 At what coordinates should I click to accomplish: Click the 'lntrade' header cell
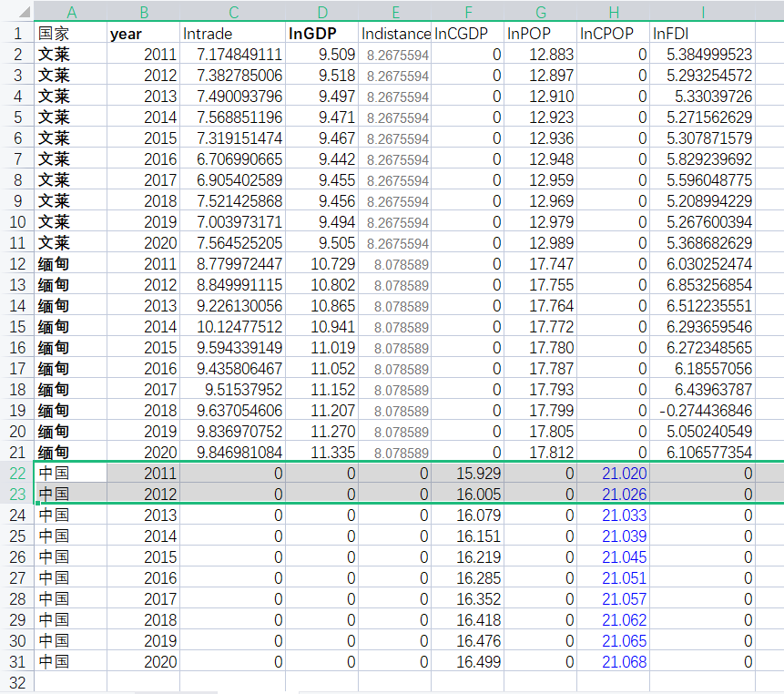pos(233,34)
